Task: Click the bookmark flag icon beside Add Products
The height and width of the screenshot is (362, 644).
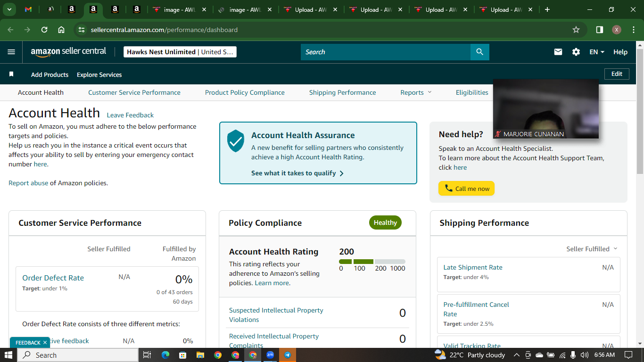Action: coord(11,74)
